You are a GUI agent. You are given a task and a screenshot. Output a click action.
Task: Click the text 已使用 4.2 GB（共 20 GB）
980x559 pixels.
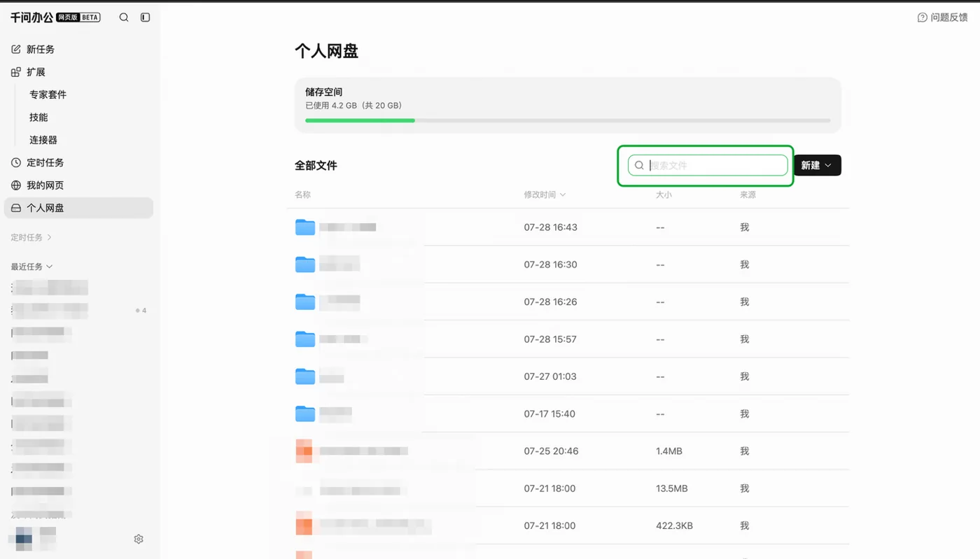[x=353, y=106]
